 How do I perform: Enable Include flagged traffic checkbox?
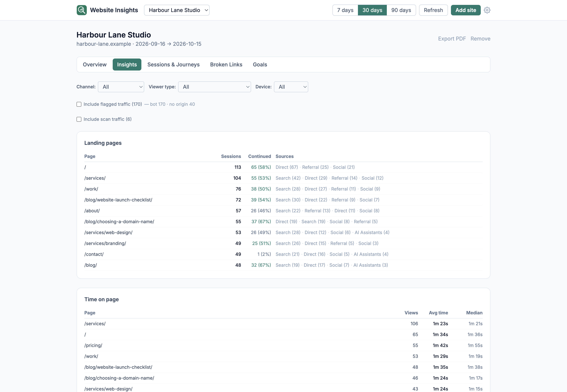pos(79,104)
